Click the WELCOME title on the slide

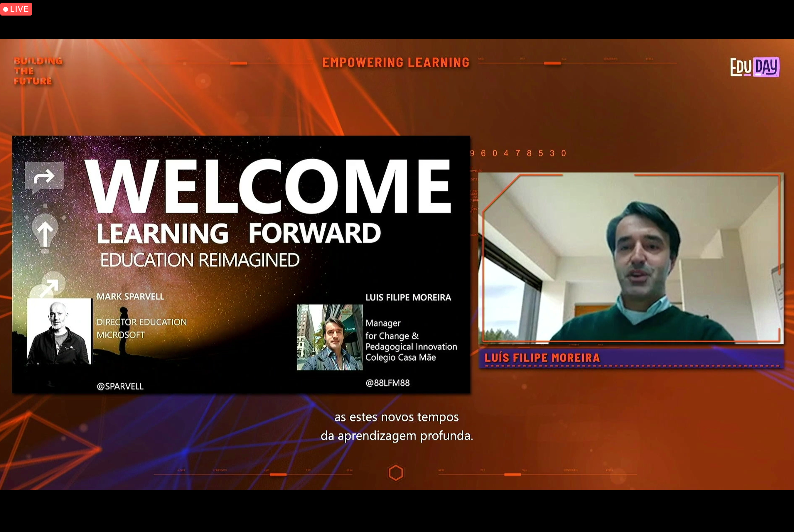click(x=268, y=187)
